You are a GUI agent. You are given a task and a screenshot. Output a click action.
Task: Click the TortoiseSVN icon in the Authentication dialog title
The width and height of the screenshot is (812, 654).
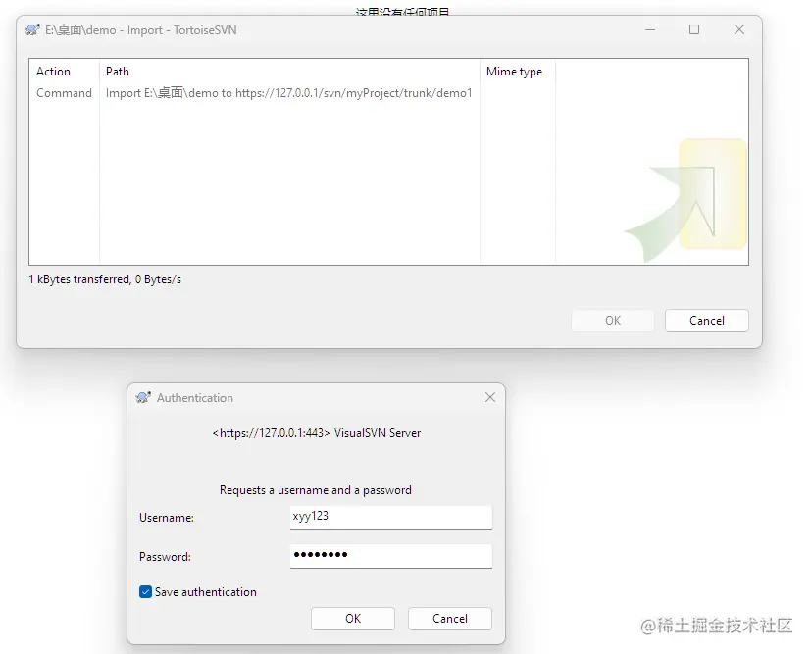click(x=143, y=398)
